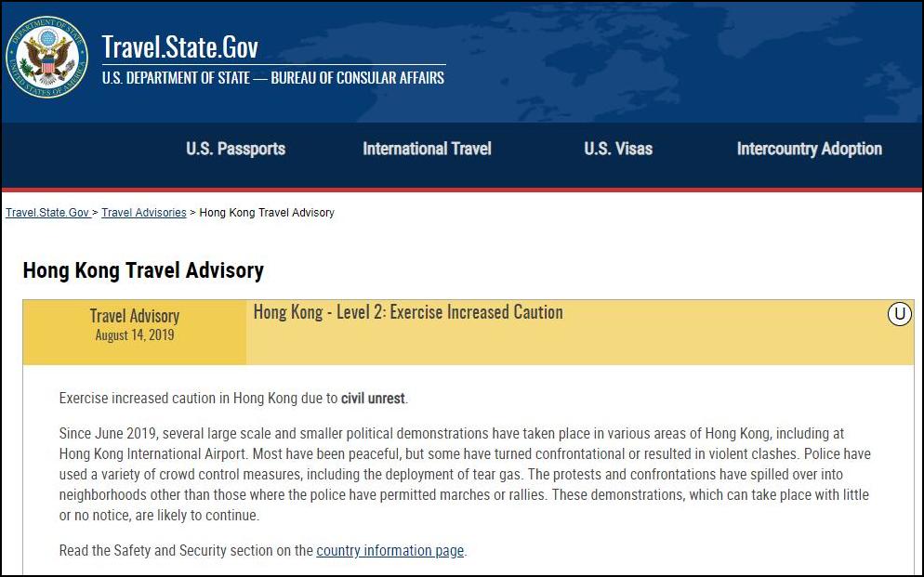924x577 pixels.
Task: Follow the country information page link
Action: click(x=390, y=550)
